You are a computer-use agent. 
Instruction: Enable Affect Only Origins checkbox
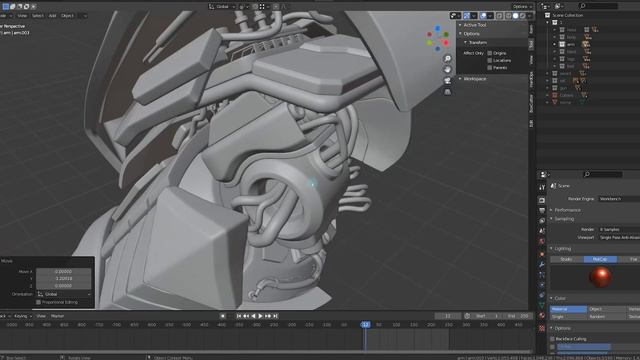[x=490, y=53]
